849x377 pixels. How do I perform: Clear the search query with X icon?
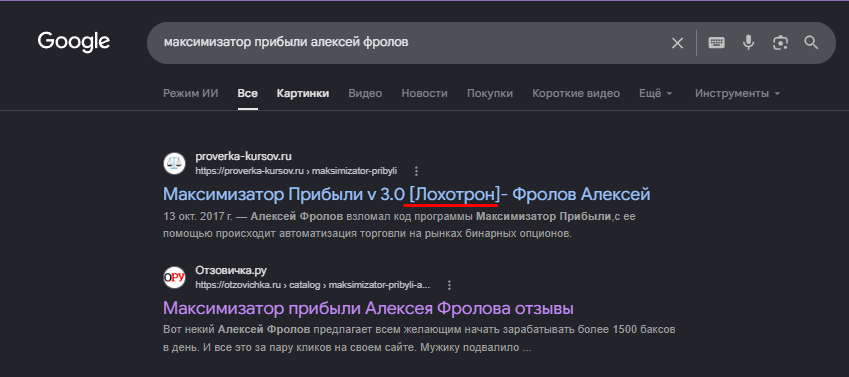click(x=677, y=43)
